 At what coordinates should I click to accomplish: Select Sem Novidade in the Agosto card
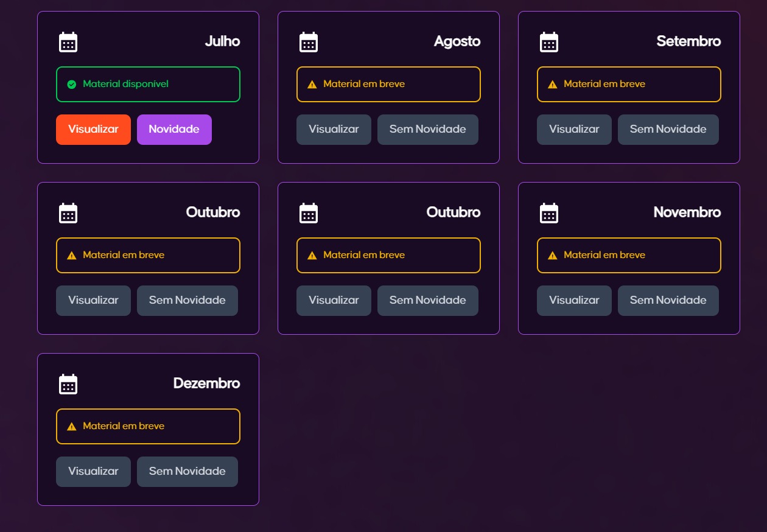427,130
